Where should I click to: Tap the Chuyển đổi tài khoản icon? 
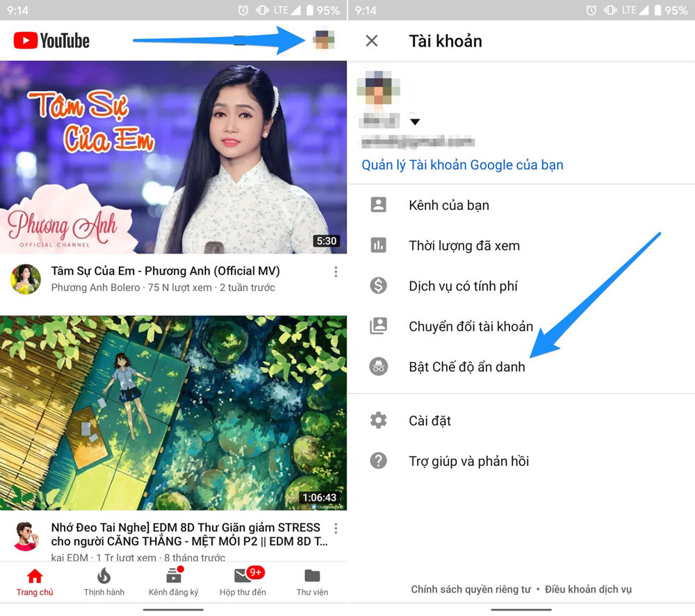pyautogui.click(x=378, y=326)
